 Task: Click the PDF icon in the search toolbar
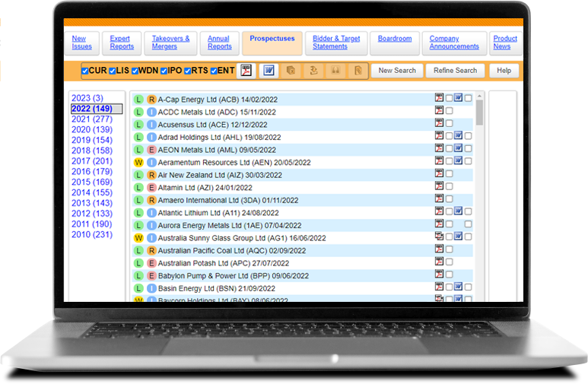[246, 71]
